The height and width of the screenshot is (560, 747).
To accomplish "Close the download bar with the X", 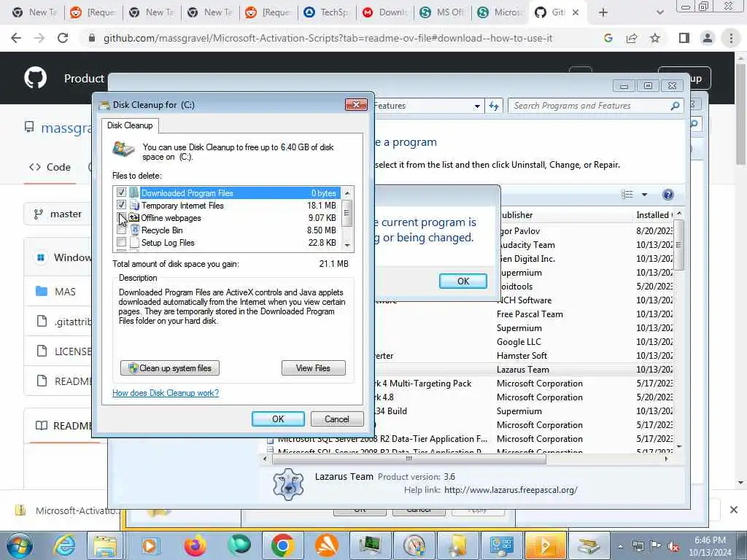I will coord(734,510).
